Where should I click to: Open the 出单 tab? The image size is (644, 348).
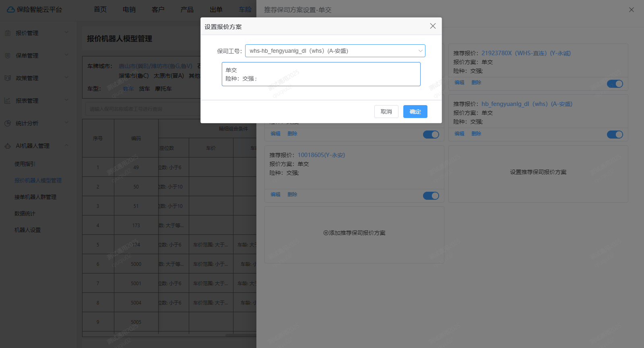coord(216,10)
